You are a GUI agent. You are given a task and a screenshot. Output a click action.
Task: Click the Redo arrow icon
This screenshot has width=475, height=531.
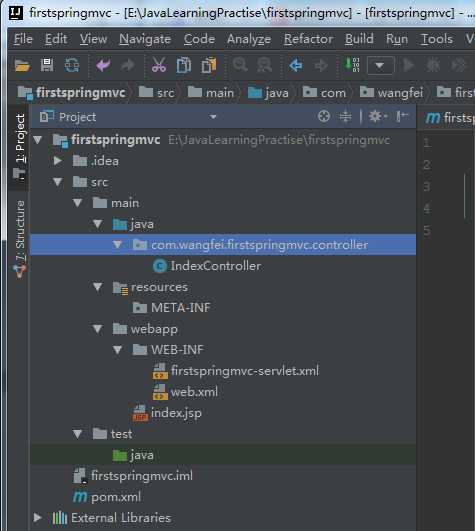click(128, 65)
